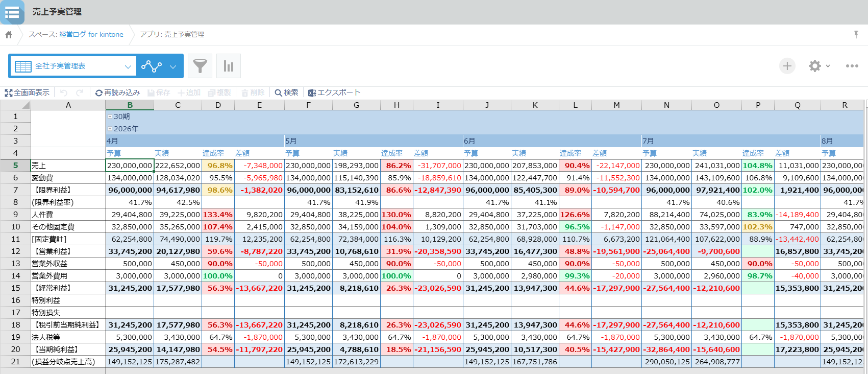Open the dropdown arrow beside graph icon
The width and height of the screenshot is (868, 374).
(x=173, y=66)
